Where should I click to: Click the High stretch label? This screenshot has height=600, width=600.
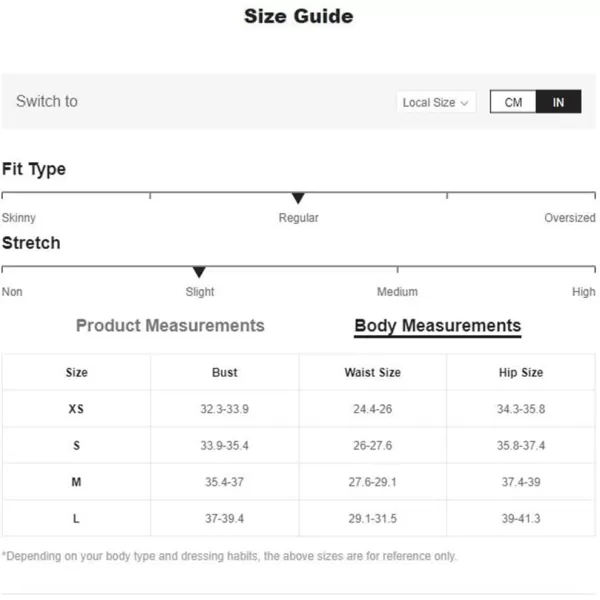tap(584, 292)
